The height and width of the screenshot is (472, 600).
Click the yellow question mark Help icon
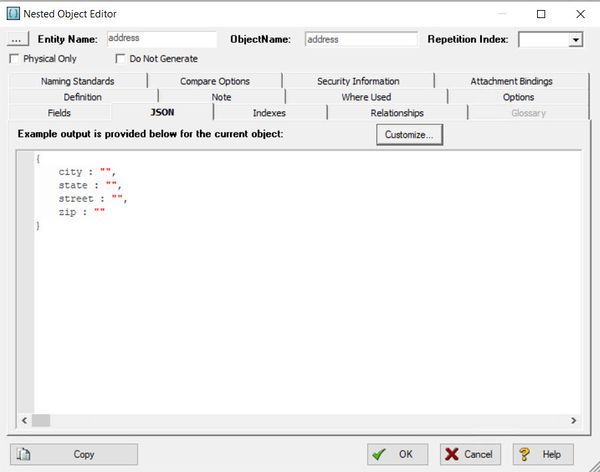(524, 454)
